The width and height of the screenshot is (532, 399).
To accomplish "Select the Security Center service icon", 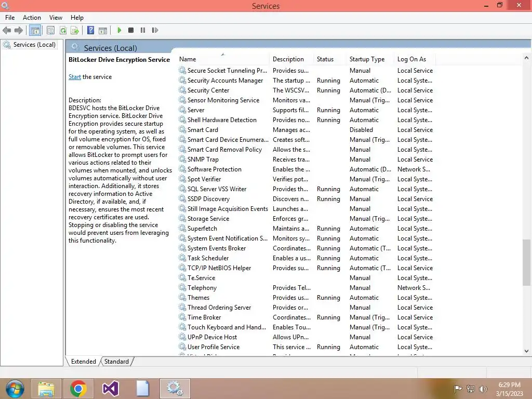I will click(x=182, y=90).
